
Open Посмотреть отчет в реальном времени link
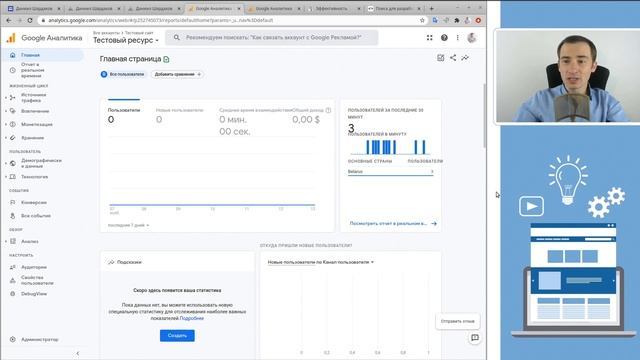[x=393, y=224]
